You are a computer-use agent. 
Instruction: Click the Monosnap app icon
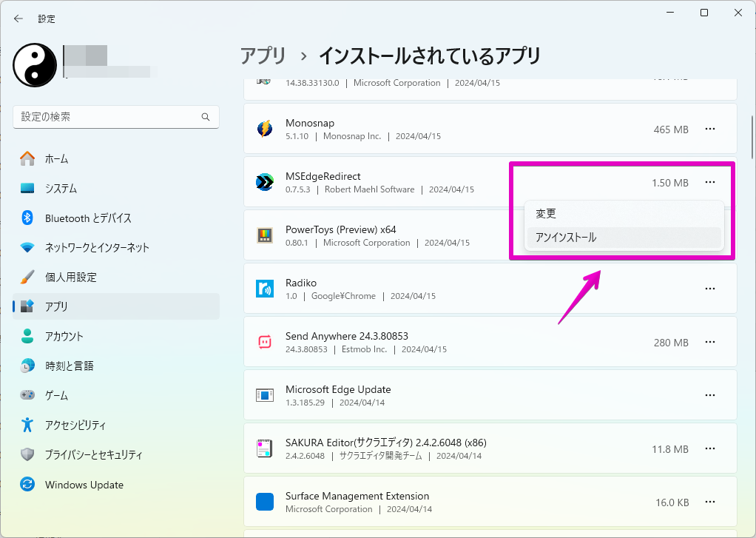[x=265, y=129]
